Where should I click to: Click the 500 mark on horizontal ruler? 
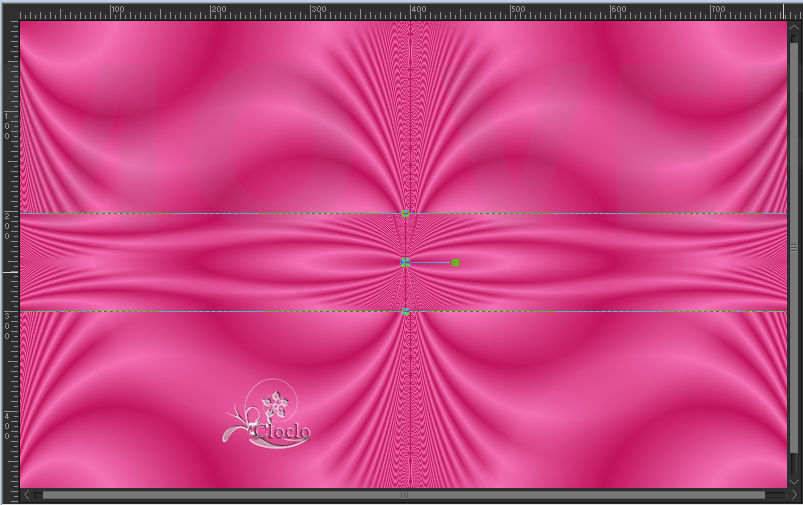point(511,12)
